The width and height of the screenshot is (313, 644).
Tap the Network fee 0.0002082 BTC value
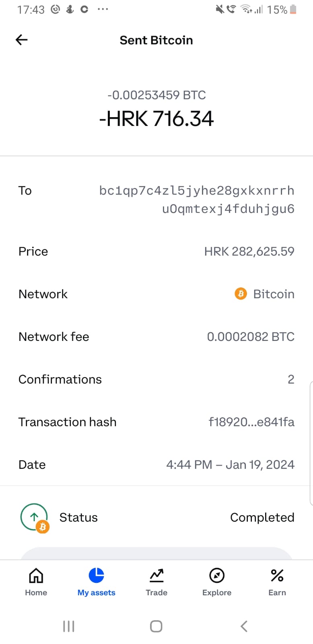(x=251, y=336)
